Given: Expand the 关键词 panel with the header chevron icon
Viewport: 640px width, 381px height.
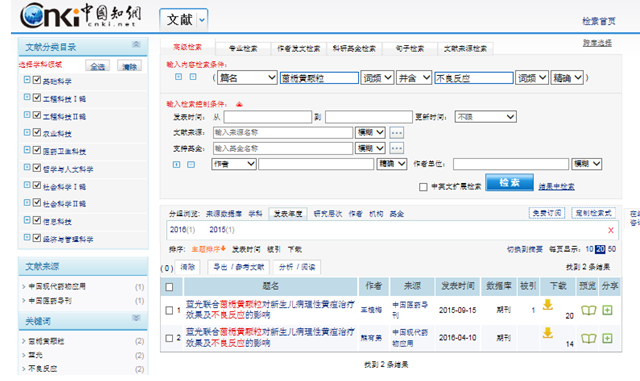Looking at the screenshot, I should click(x=136, y=318).
